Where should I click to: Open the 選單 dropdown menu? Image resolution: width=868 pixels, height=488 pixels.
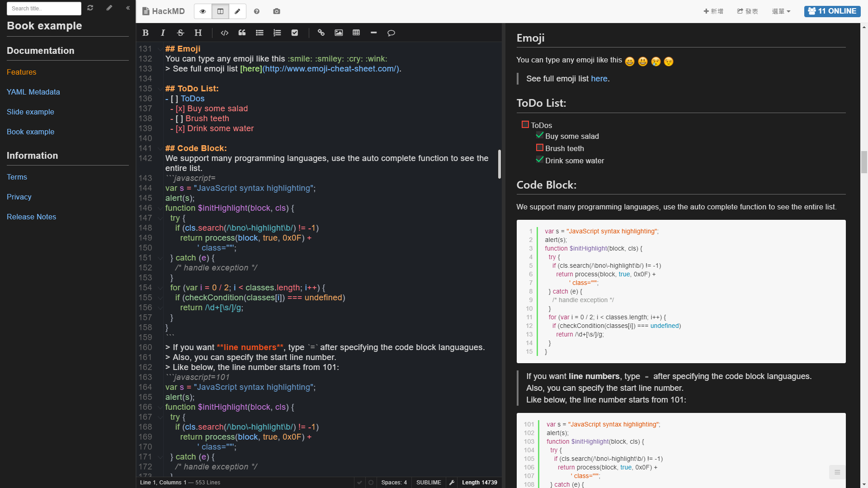point(781,11)
